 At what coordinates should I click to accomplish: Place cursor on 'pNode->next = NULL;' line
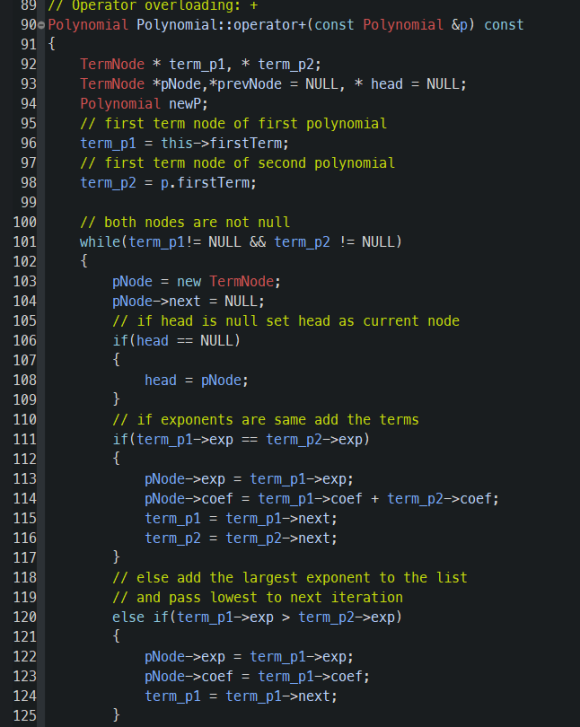click(x=188, y=301)
